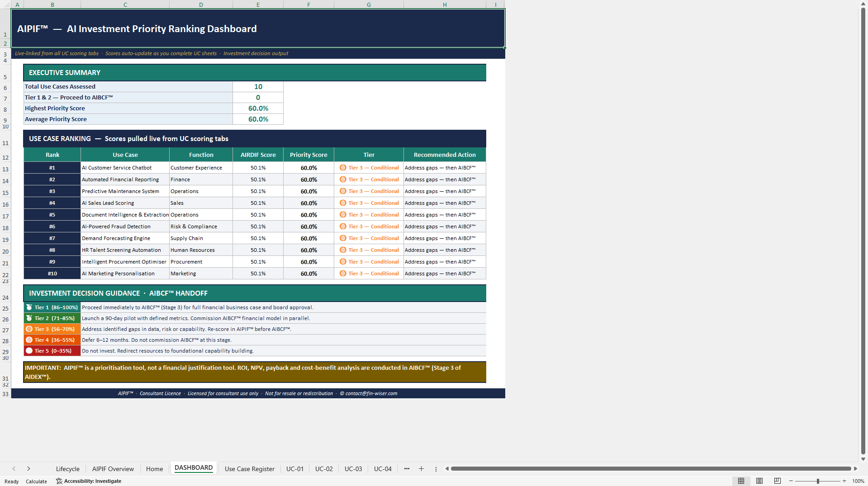
Task: Open the Use Case Register tab
Action: pyautogui.click(x=250, y=469)
